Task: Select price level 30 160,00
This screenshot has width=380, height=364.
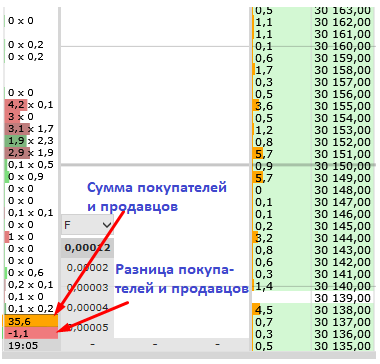Action: click(x=342, y=46)
